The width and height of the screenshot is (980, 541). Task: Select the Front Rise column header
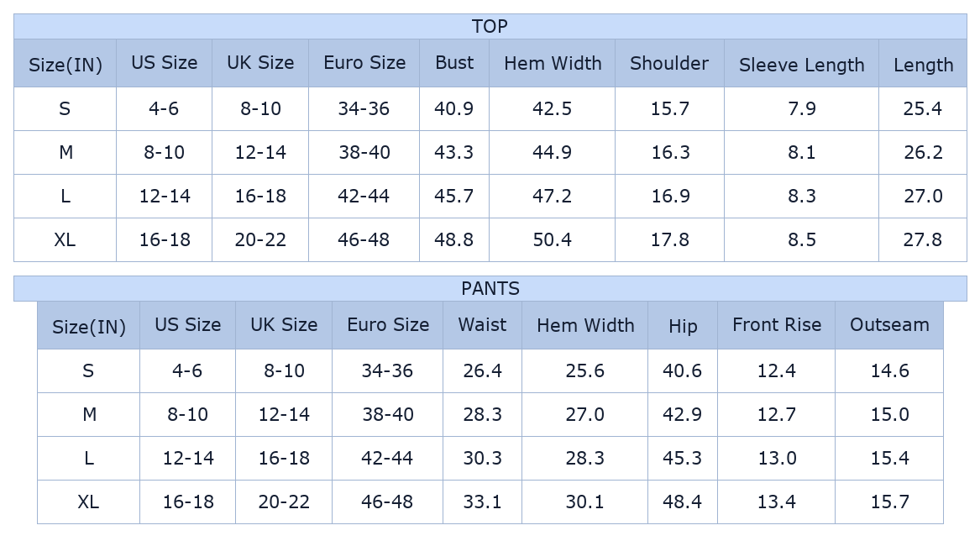pyautogui.click(x=776, y=325)
